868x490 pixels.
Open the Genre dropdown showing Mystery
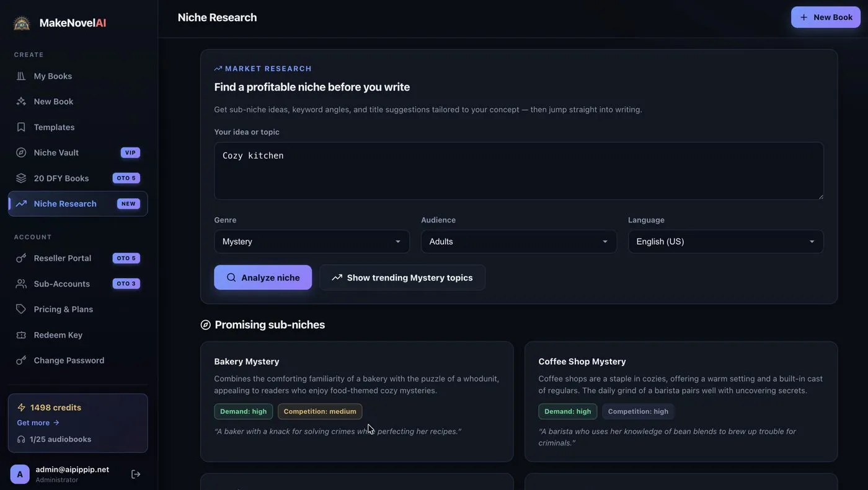point(312,242)
